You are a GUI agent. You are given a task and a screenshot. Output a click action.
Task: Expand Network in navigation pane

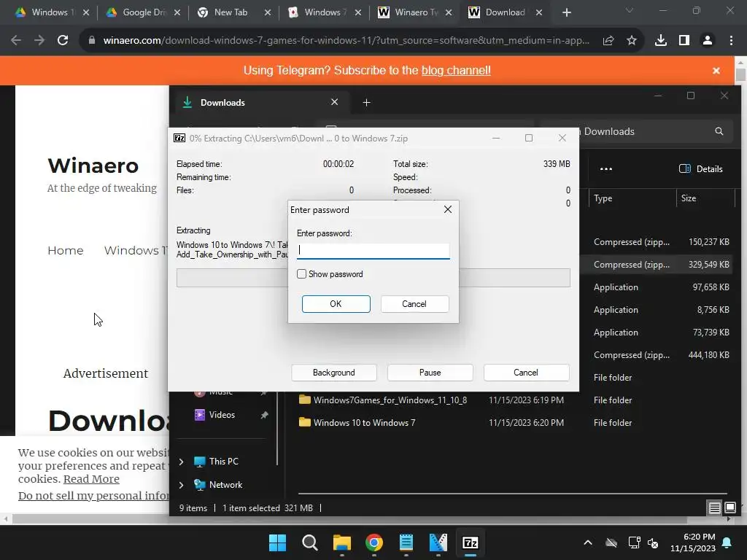coord(181,485)
